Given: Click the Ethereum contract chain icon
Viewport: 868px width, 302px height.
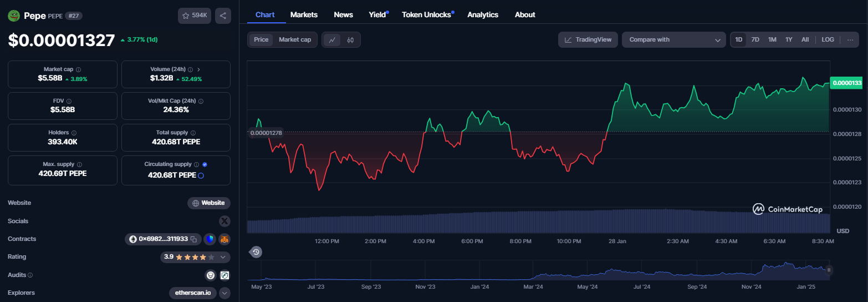Looking at the screenshot, I should click(132, 239).
